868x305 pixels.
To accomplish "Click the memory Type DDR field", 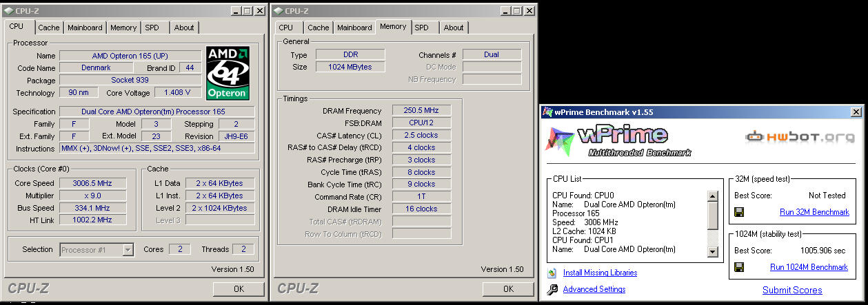I will coord(350,54).
